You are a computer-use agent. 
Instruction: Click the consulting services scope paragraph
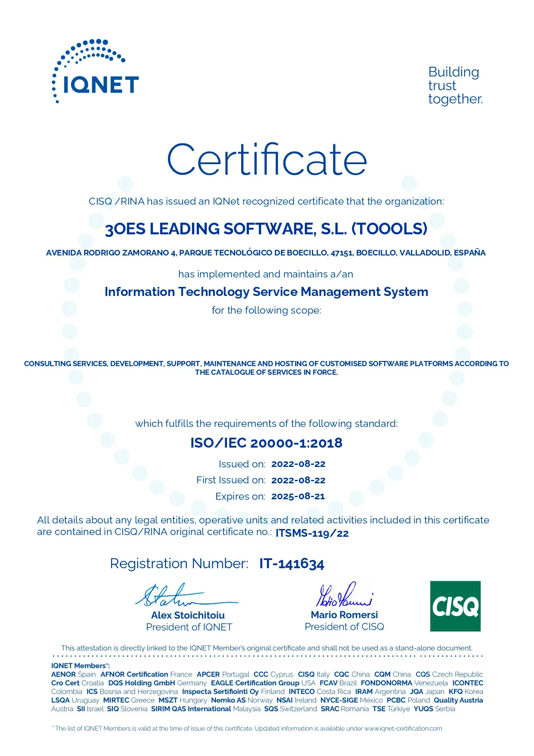266,368
